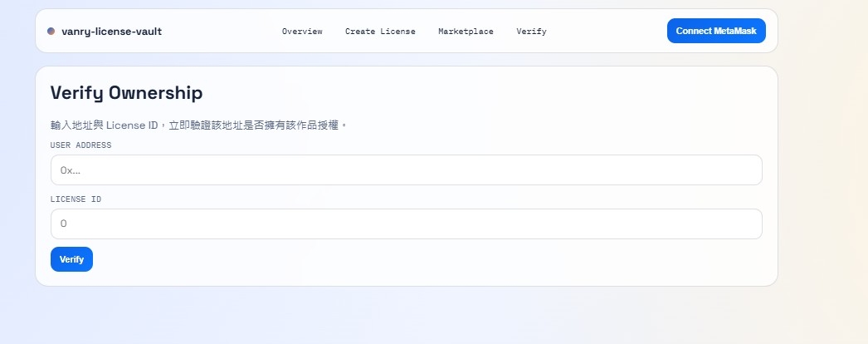
Task: Click empty navbar space between Verify and Connect MetaMask
Action: (x=606, y=31)
